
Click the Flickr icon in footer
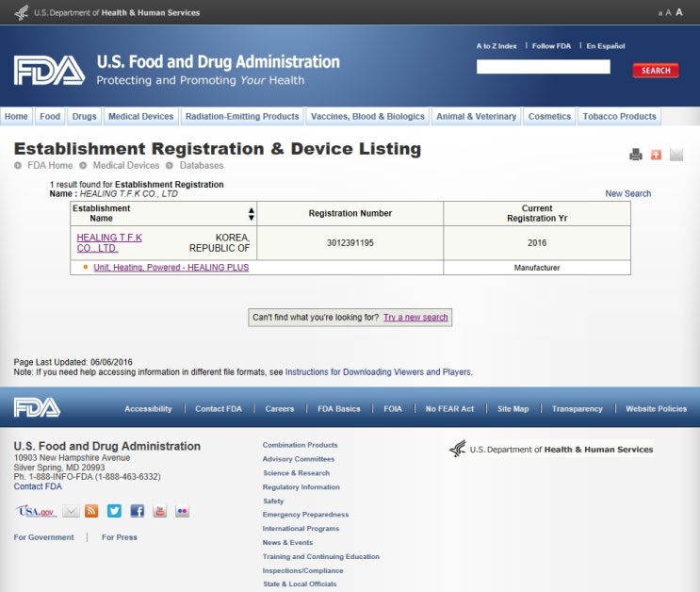182,511
